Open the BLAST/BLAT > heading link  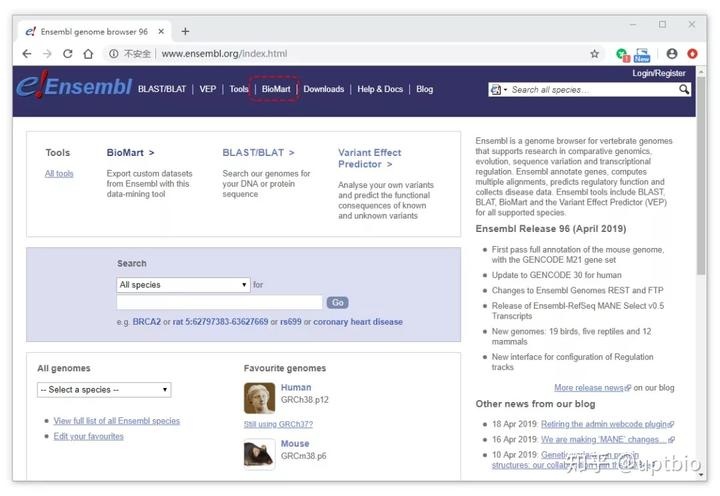(x=259, y=152)
